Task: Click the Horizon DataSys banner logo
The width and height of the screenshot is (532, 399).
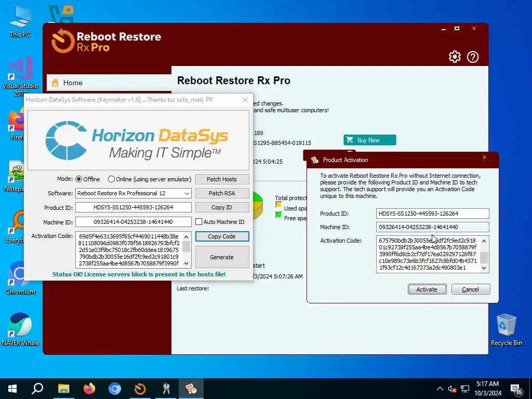Action: click(x=138, y=140)
